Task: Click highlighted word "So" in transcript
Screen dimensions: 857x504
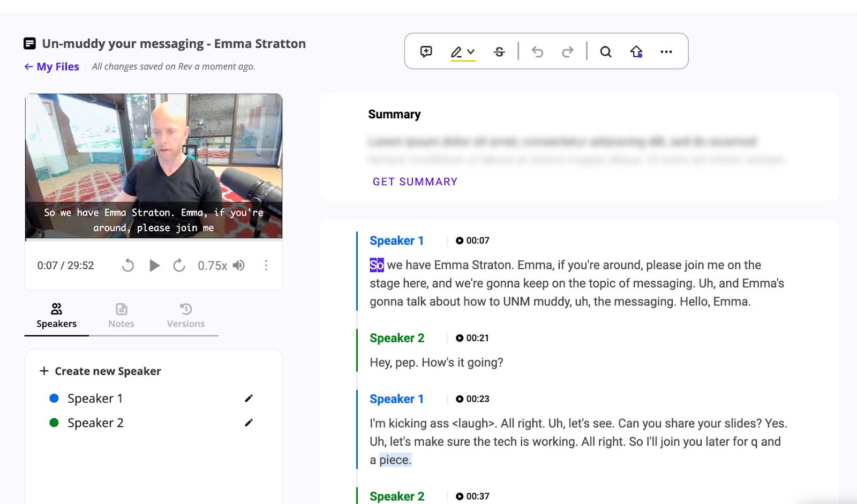Action: 377,265
